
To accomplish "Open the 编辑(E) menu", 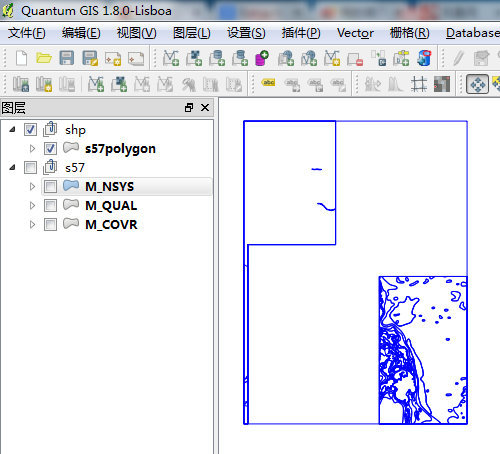I will (81, 33).
